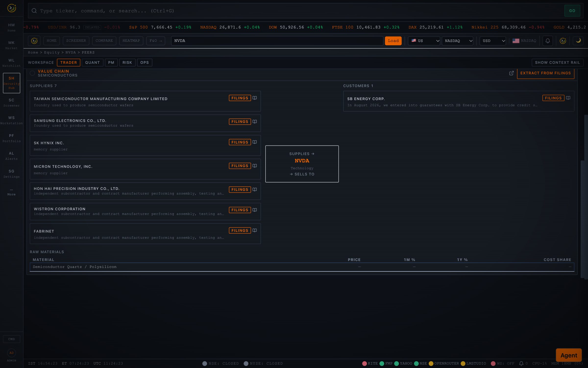The image size is (588, 368).
Task: Click FILINGS for Micron Technology
Action: 240,166
